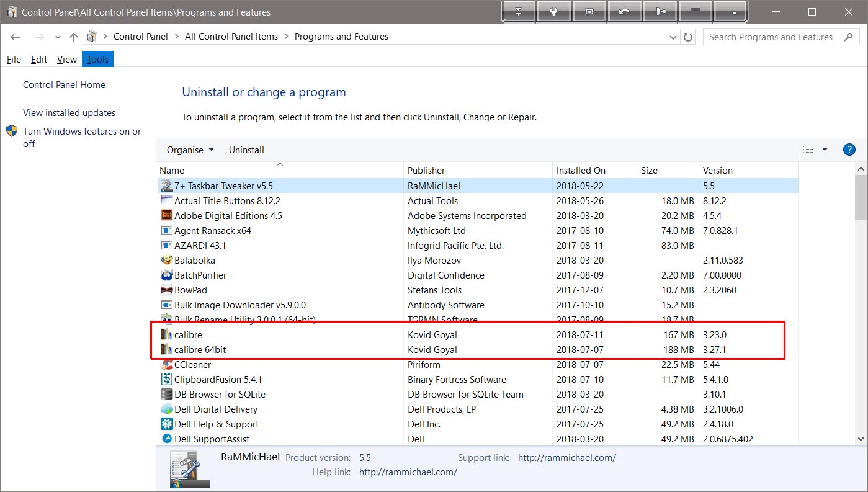Sort by the Publisher column header
This screenshot has width=868, height=492.
tap(477, 170)
